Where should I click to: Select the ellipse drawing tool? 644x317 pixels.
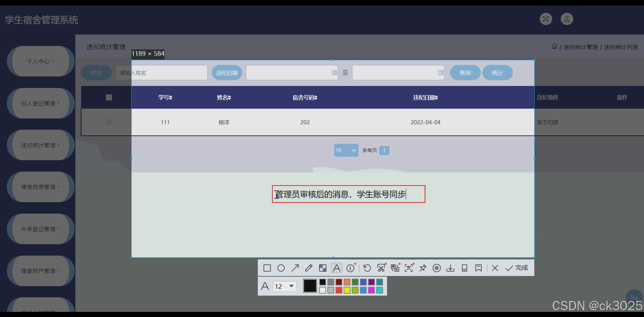pos(281,268)
